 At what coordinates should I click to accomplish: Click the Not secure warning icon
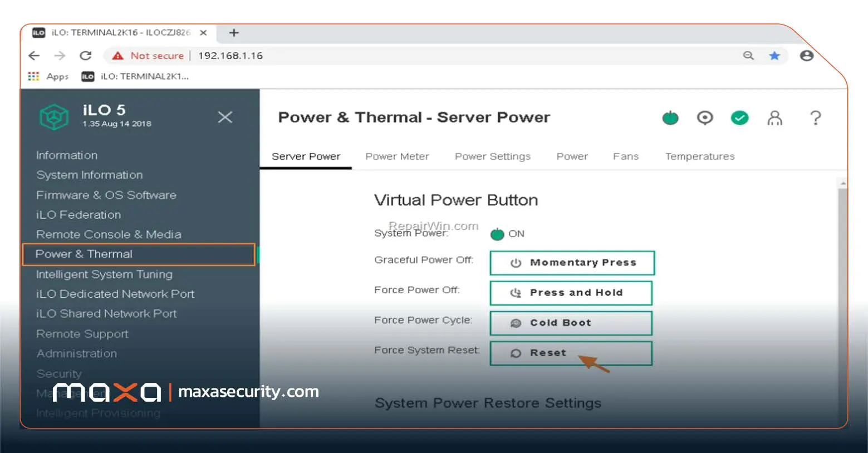117,56
